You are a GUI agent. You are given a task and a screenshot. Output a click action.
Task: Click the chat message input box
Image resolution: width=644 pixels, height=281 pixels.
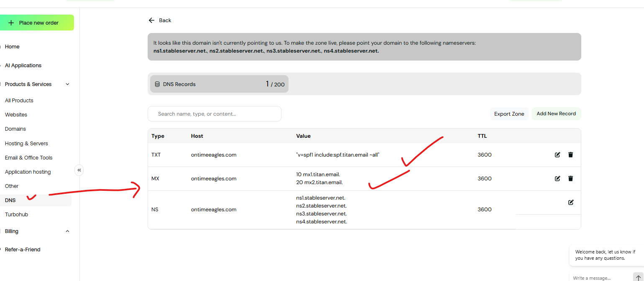tap(600, 278)
